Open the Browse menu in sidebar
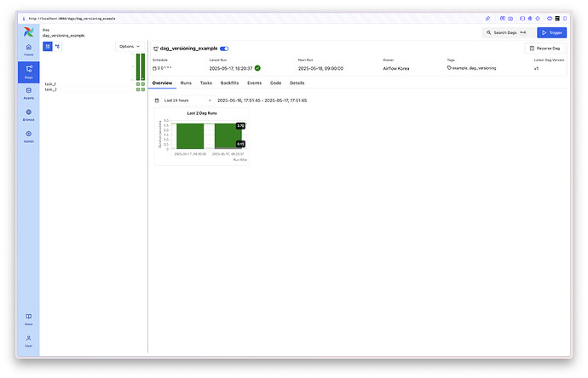 click(29, 113)
